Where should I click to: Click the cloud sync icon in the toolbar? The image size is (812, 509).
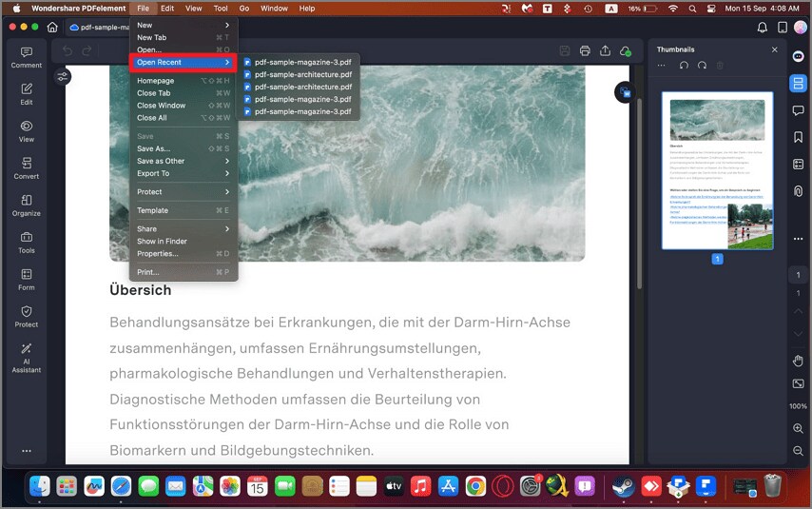(626, 51)
